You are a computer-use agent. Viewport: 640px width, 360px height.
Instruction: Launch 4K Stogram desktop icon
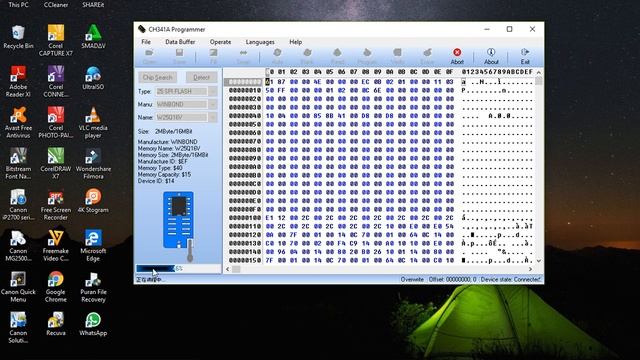(93, 201)
